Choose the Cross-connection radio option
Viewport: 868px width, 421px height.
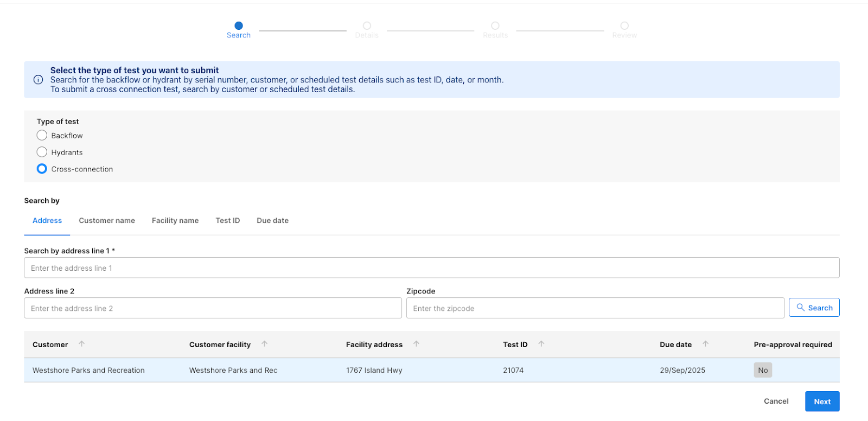(42, 169)
